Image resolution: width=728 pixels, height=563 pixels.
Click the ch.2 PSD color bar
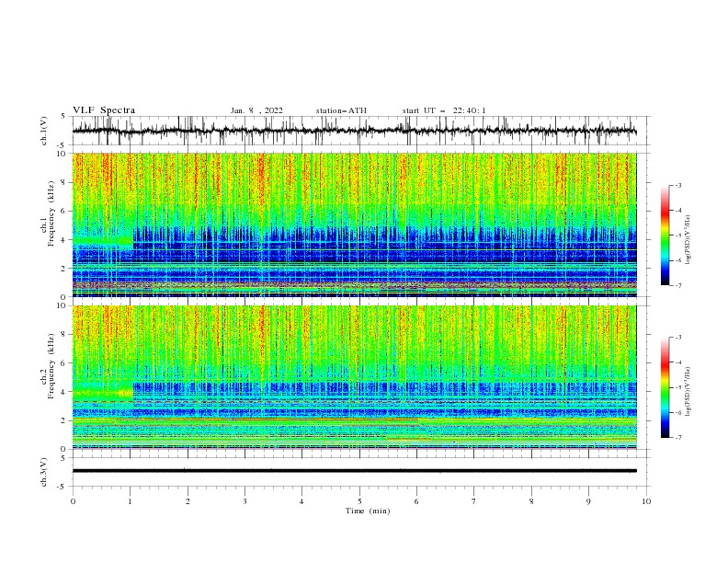(665, 387)
